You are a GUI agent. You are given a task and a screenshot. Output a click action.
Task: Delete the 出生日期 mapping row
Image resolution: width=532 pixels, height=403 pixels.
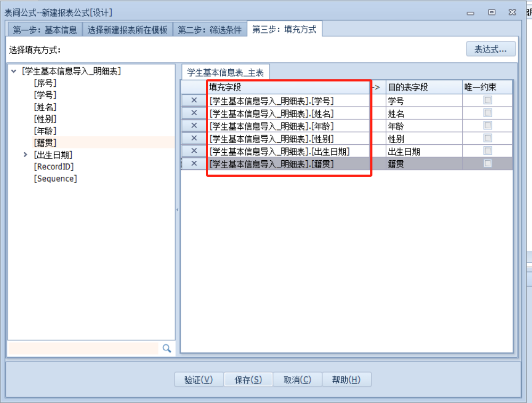(x=194, y=151)
